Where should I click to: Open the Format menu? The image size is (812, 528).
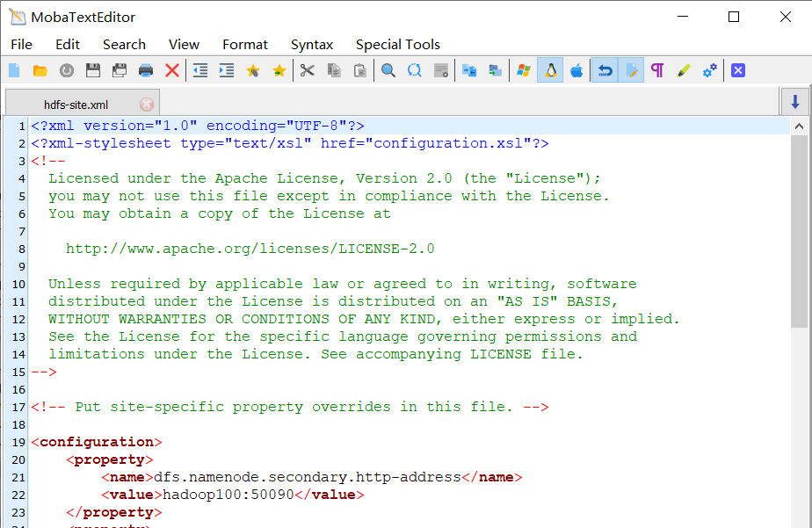click(245, 45)
